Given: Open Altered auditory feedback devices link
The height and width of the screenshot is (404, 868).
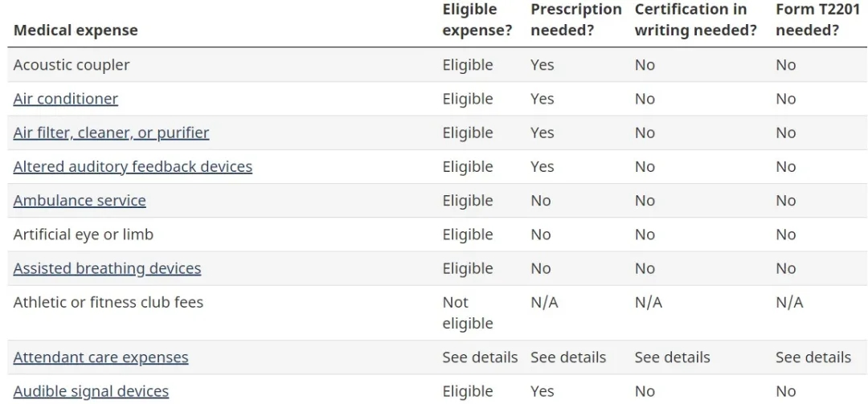Looking at the screenshot, I should click(133, 166).
